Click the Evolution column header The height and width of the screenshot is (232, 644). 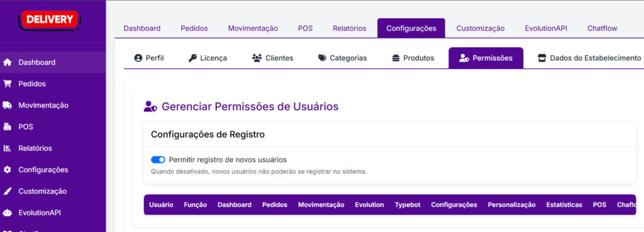pyautogui.click(x=370, y=204)
